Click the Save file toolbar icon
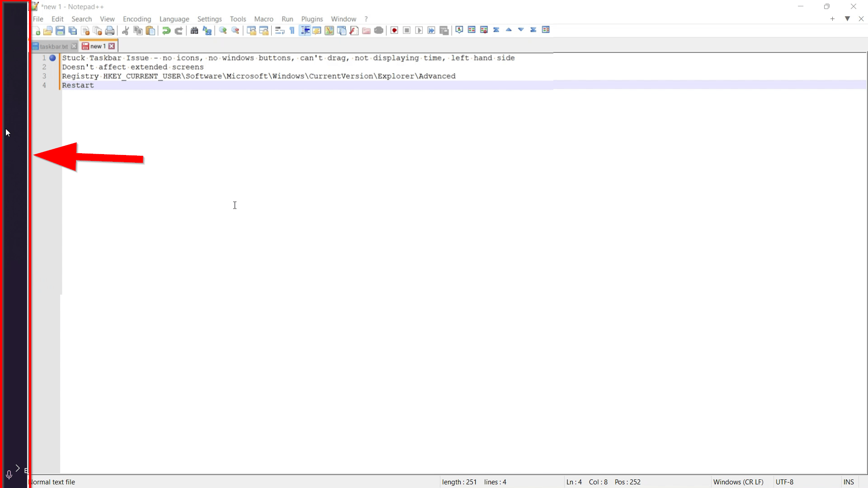 click(60, 30)
